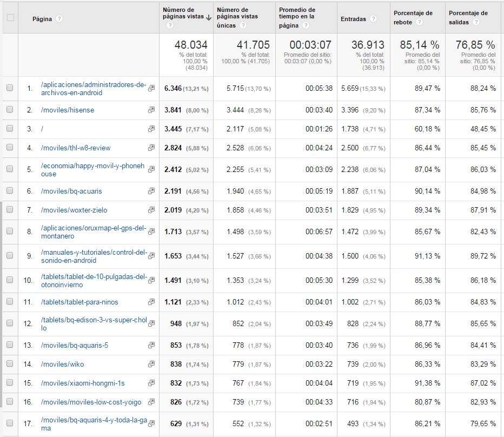
Task: Select checkbox for /moviles/woxter-zielo row
Action: (x=10, y=210)
